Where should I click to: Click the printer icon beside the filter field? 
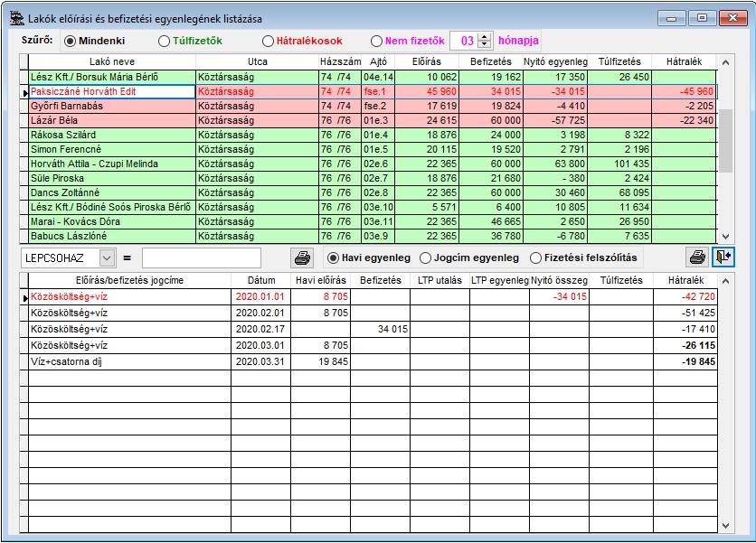[301, 257]
